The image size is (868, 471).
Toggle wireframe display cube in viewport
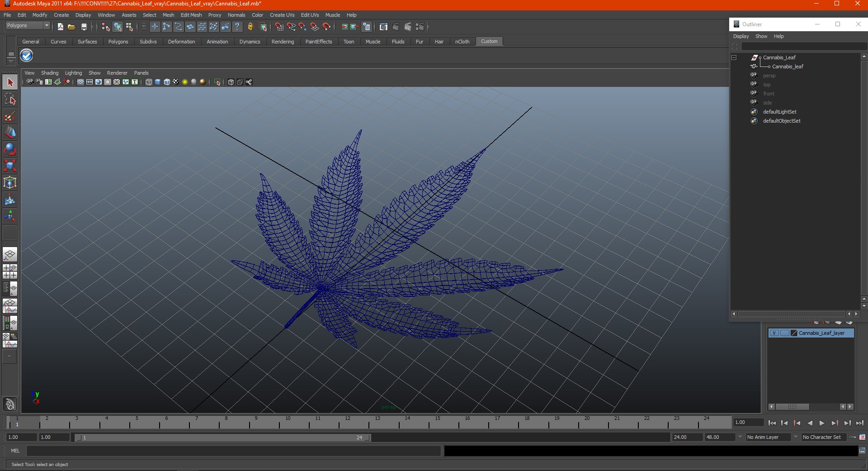[x=149, y=82]
